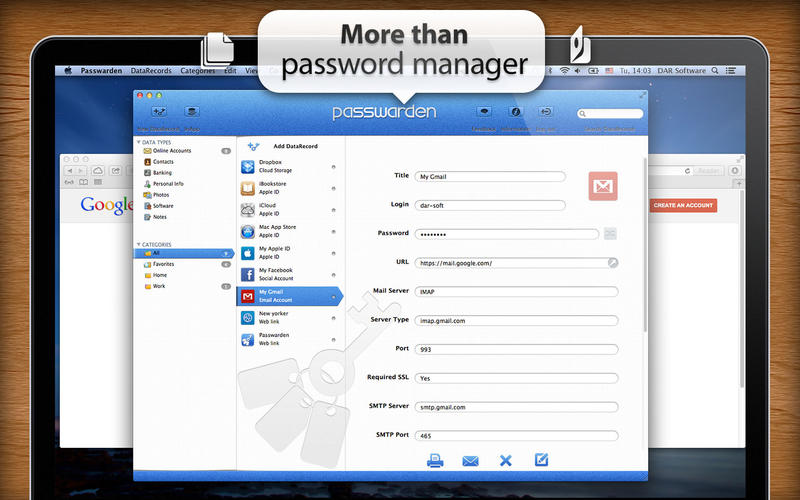Select the Work category
Screen dimensions: 800x500
click(184, 286)
